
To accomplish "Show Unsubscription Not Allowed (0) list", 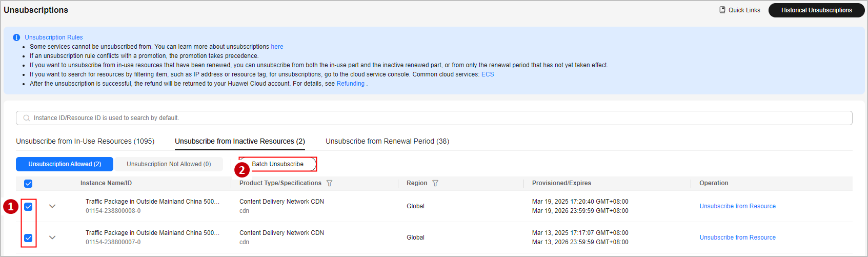I will (169, 164).
